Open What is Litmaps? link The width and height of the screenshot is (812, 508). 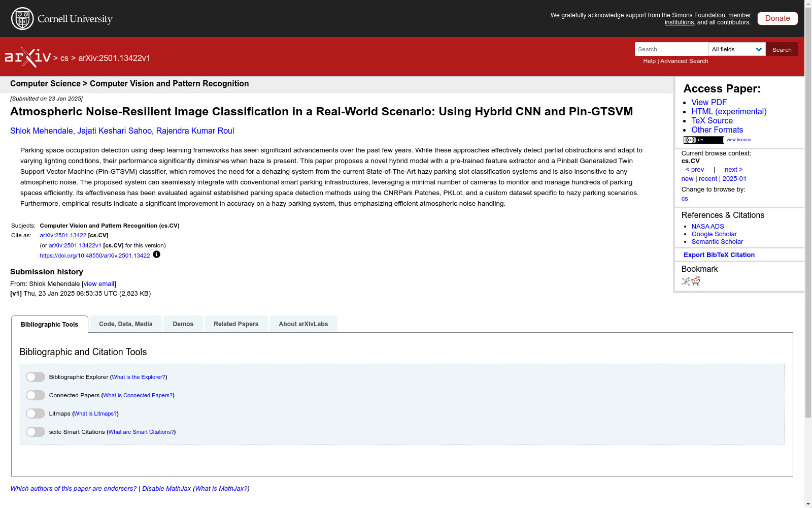(95, 414)
